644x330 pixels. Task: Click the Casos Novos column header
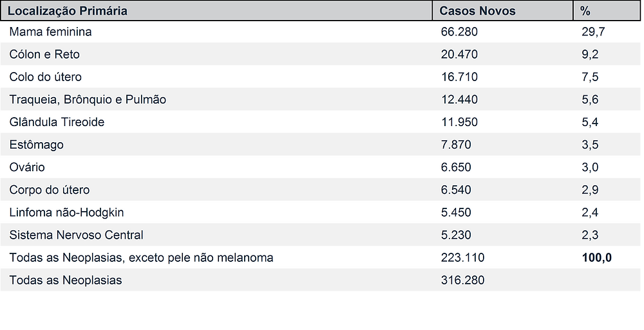(477, 11)
